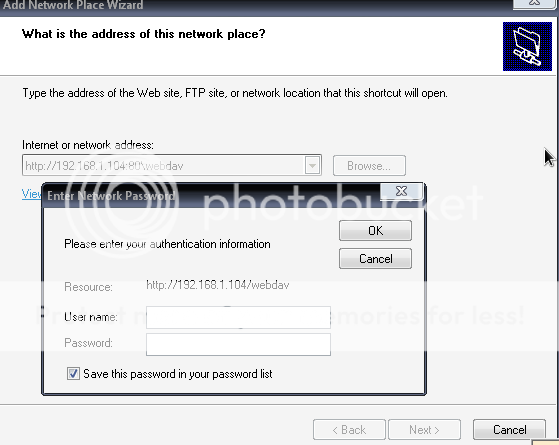Click the Enter Network Password title bar
Screen dimensions: 559x445
(x=210, y=195)
